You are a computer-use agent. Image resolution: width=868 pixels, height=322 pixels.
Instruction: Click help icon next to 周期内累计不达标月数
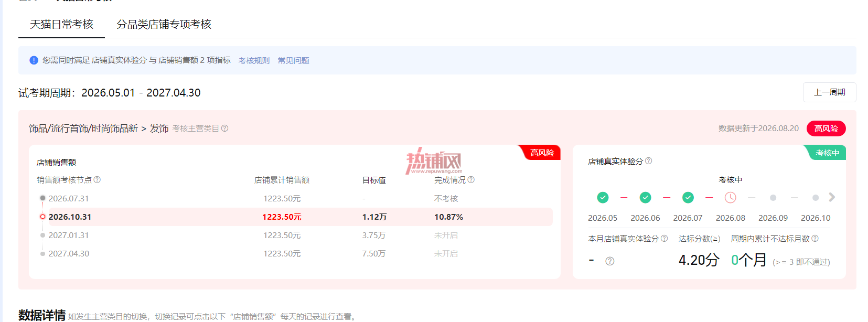pos(815,239)
